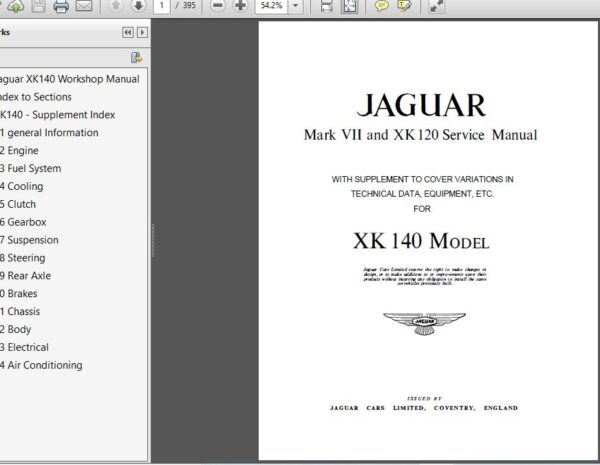Zoom out with the minus button
The image size is (600, 465).
(x=218, y=5)
